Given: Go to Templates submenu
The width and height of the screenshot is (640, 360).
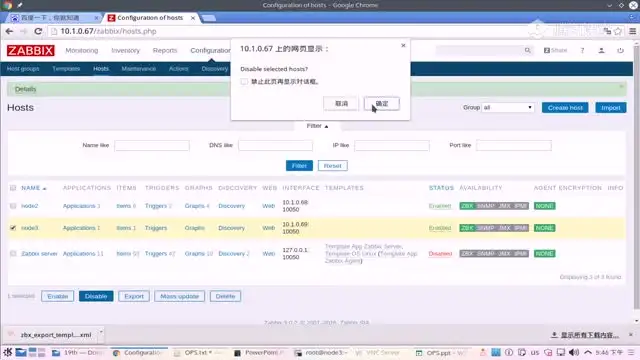Looking at the screenshot, I should (x=66, y=69).
